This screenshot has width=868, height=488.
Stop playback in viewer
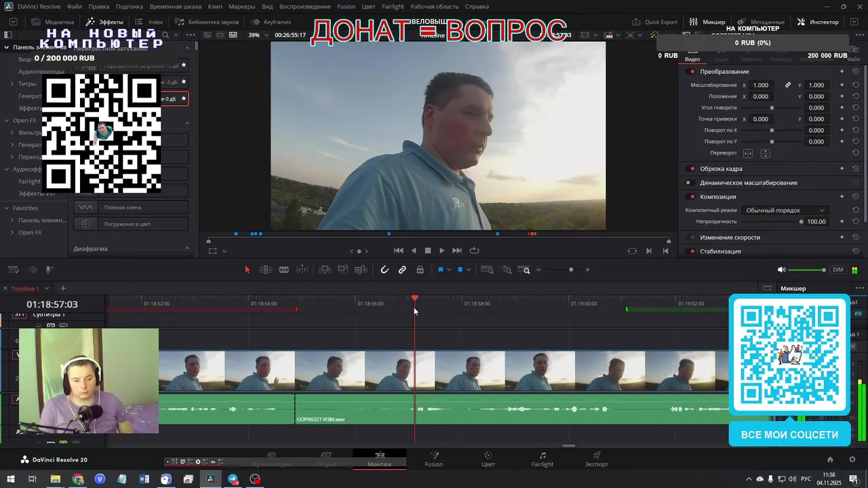(x=428, y=251)
